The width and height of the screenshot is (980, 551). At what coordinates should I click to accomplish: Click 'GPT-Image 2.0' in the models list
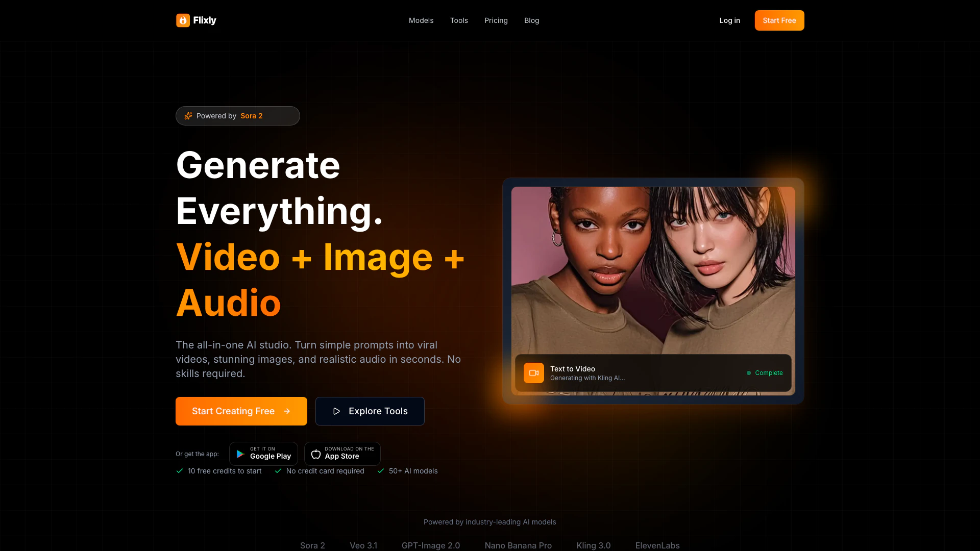[431, 545]
